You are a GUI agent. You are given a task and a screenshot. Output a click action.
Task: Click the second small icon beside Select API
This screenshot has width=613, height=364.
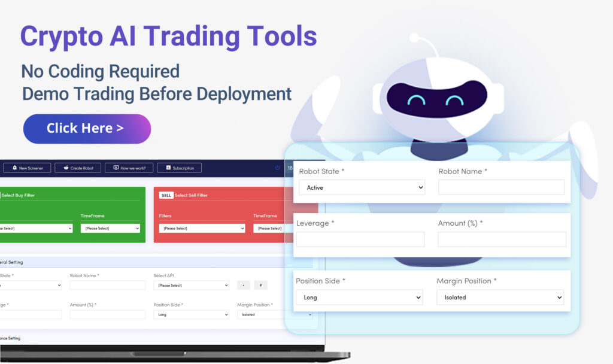pyautogui.click(x=260, y=285)
